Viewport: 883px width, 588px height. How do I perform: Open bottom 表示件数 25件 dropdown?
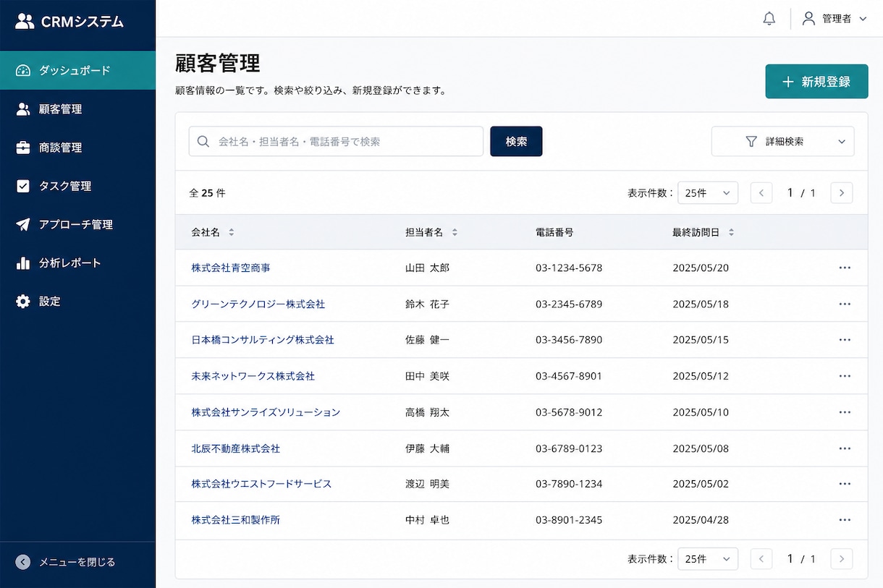pos(708,558)
